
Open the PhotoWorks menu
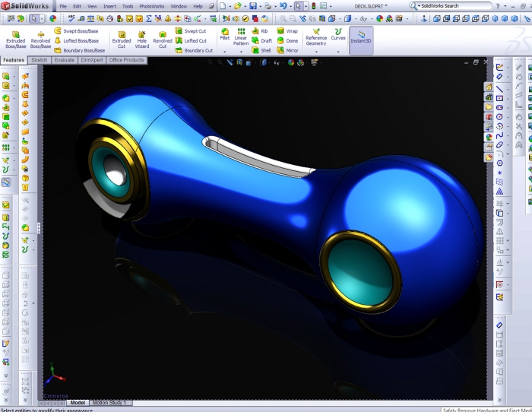coord(151,6)
